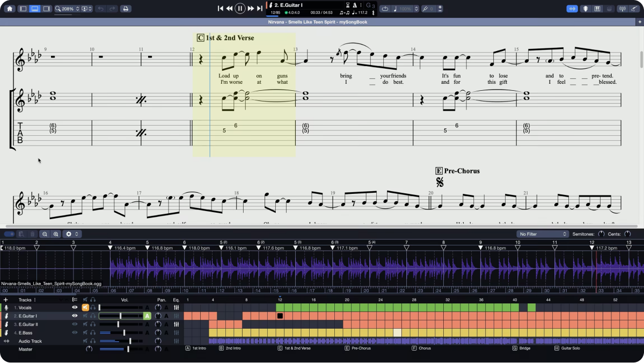The width and height of the screenshot is (644, 363).
Task: Add a new track with the plus icon
Action: 6,300
